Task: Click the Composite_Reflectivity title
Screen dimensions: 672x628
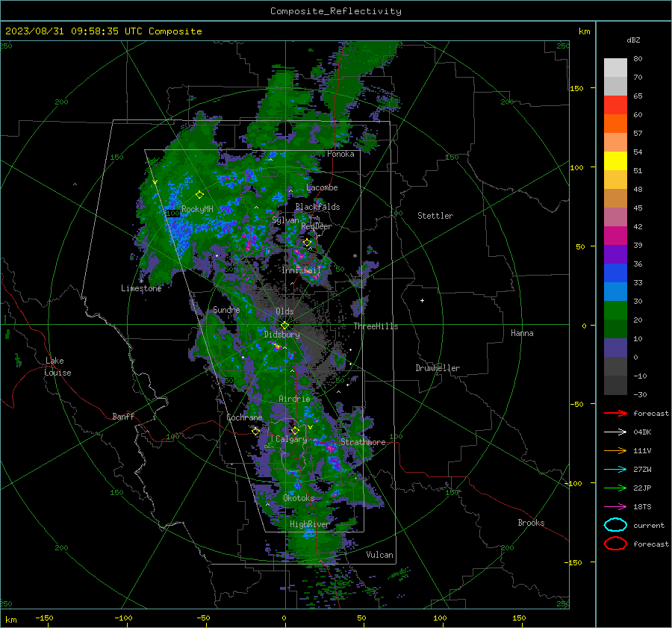Action: 336,11
